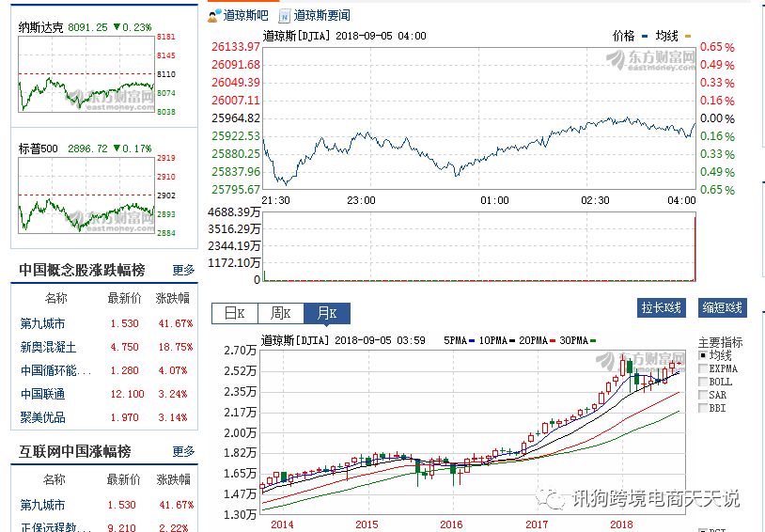Open the 道琼斯吧 forum icon

(214, 16)
